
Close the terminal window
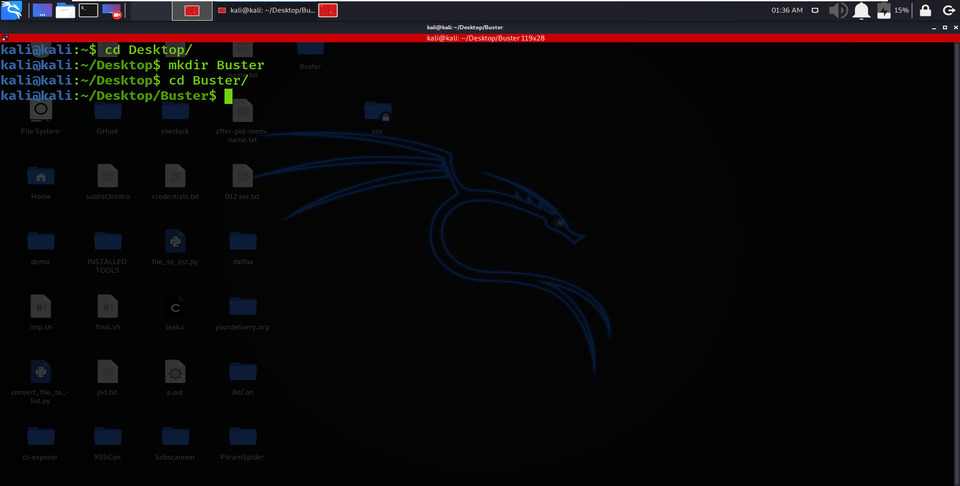(954, 28)
